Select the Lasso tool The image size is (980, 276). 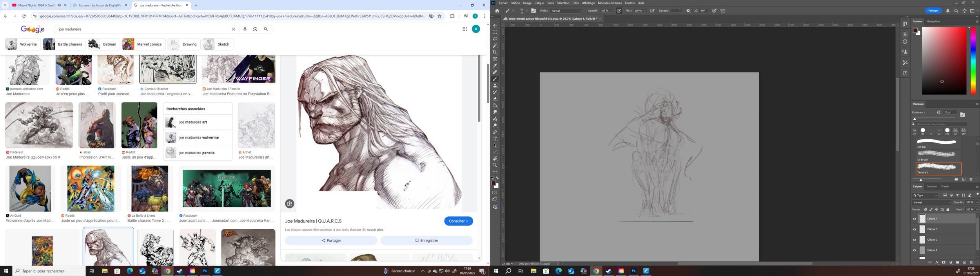tap(495, 39)
